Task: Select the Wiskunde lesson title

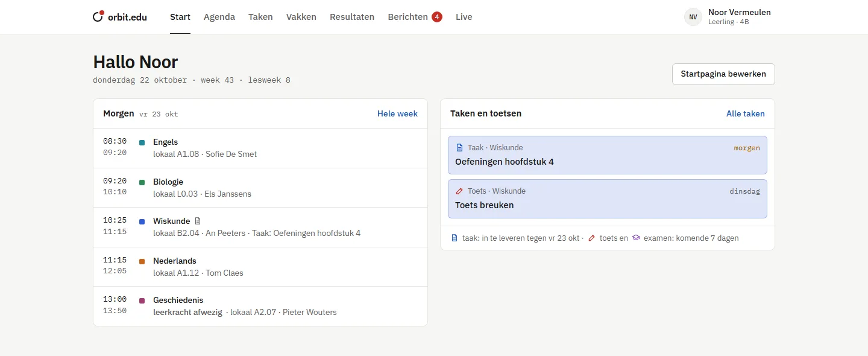Action: coord(172,221)
